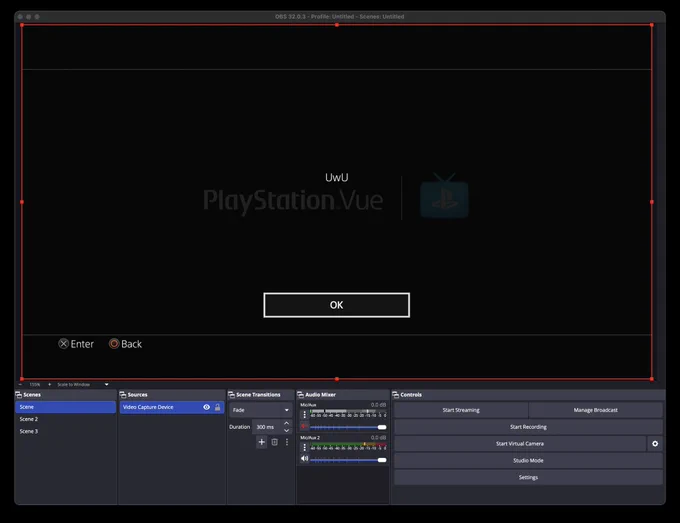Click the Controls dock panel icon
This screenshot has width=680, height=523.
click(x=396, y=395)
